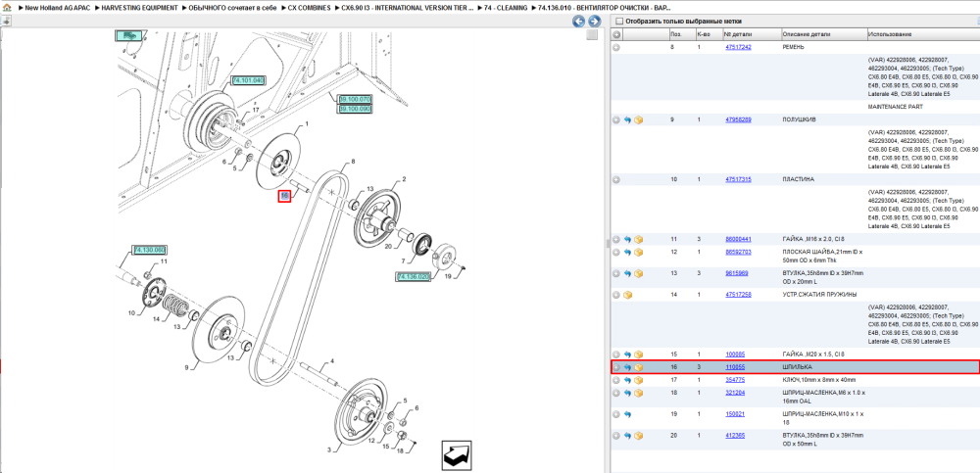Viewport: 980px width, 473px height.
Task: Open part number 47517315 link
Action: (738, 179)
